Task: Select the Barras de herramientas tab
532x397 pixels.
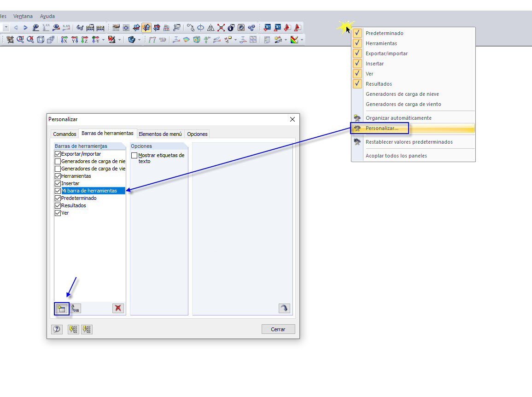Action: [x=108, y=134]
